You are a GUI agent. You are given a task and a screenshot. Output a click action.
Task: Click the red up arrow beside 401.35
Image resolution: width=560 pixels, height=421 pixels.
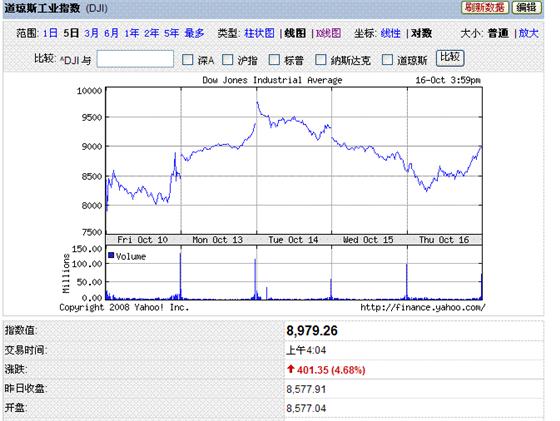(290, 369)
